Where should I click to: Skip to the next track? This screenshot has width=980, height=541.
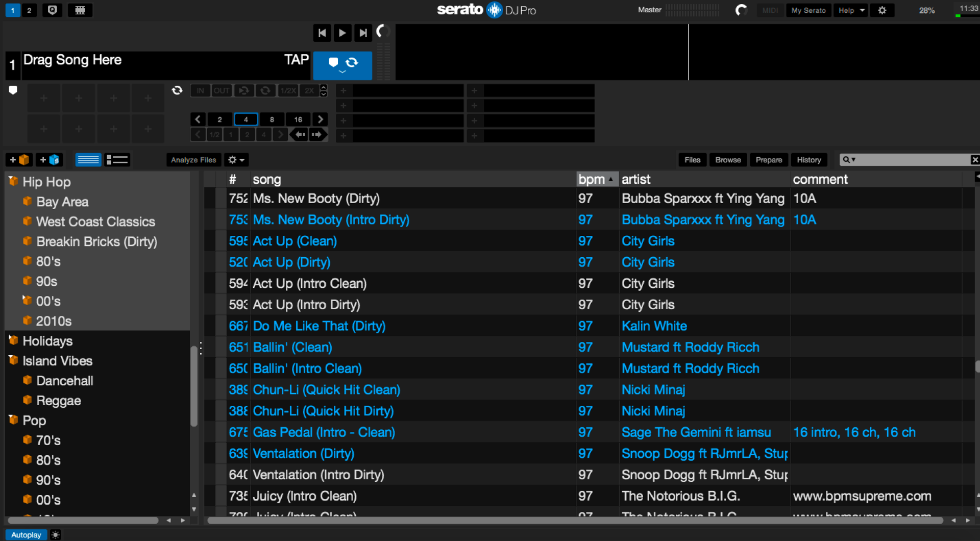362,33
